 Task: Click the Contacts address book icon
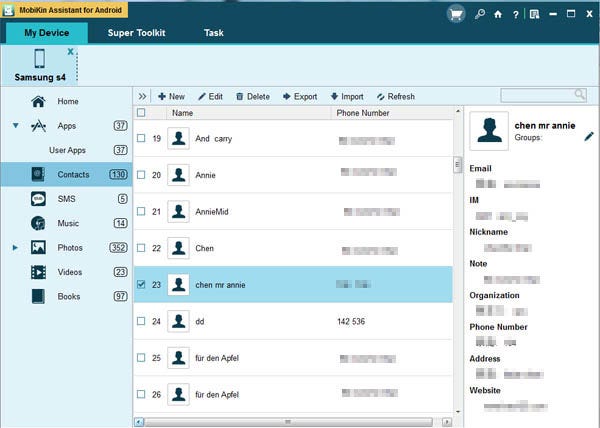click(x=38, y=174)
